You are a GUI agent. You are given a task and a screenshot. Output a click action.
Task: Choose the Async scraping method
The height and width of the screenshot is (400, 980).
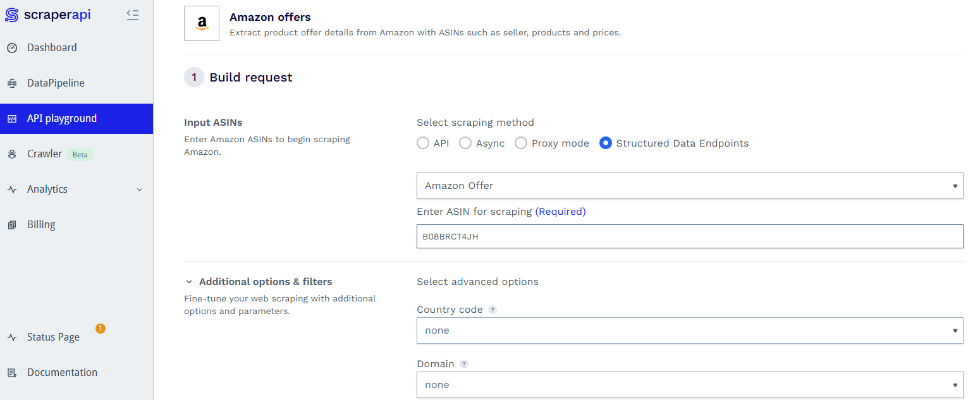[466, 143]
